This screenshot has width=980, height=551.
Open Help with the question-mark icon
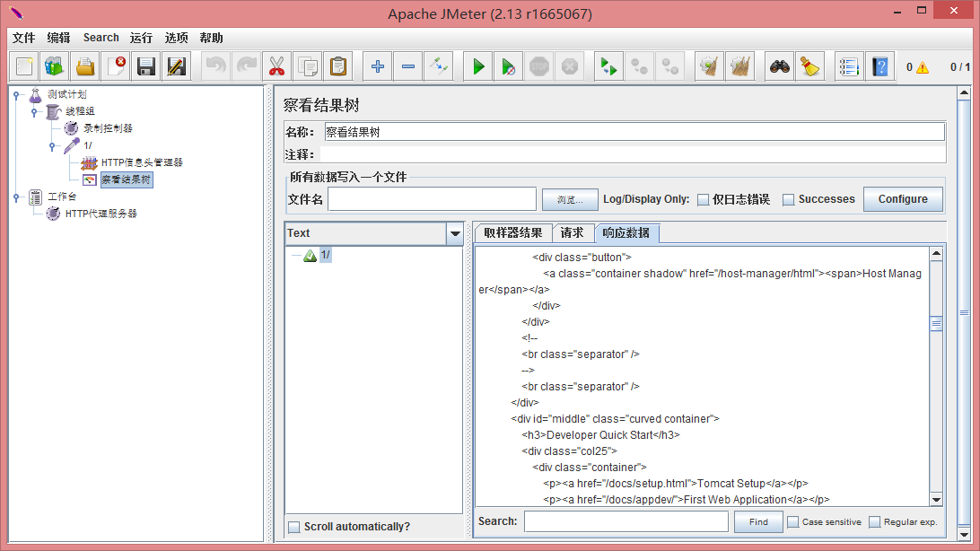[879, 66]
